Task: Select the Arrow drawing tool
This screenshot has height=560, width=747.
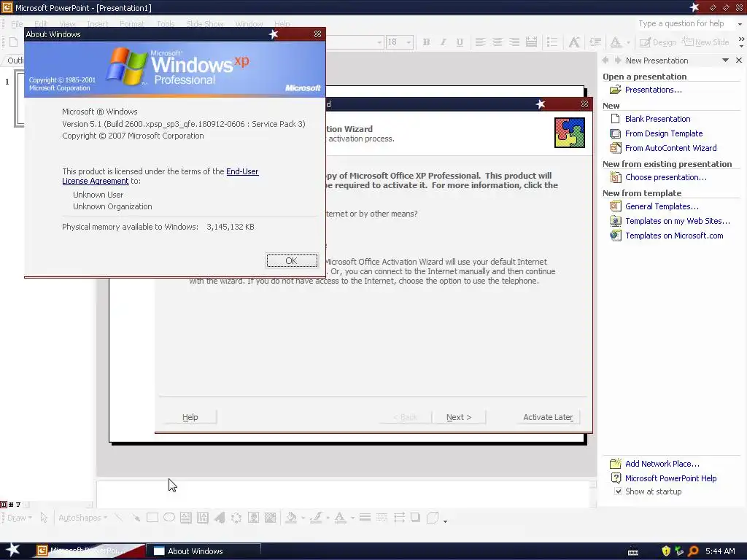Action: 136,518
